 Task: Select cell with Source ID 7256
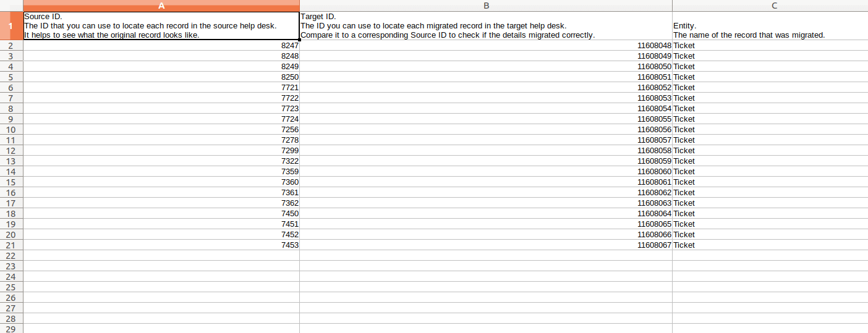pyautogui.click(x=161, y=130)
